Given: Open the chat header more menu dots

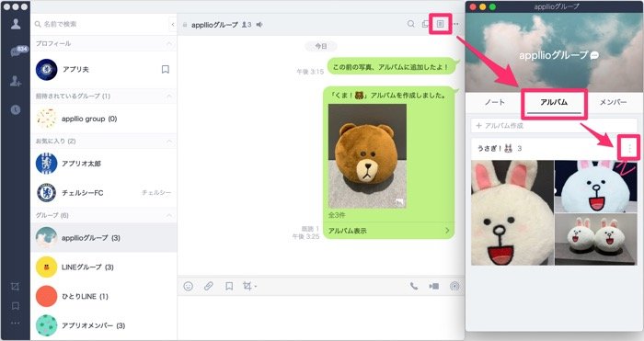Looking at the screenshot, I should [456, 24].
